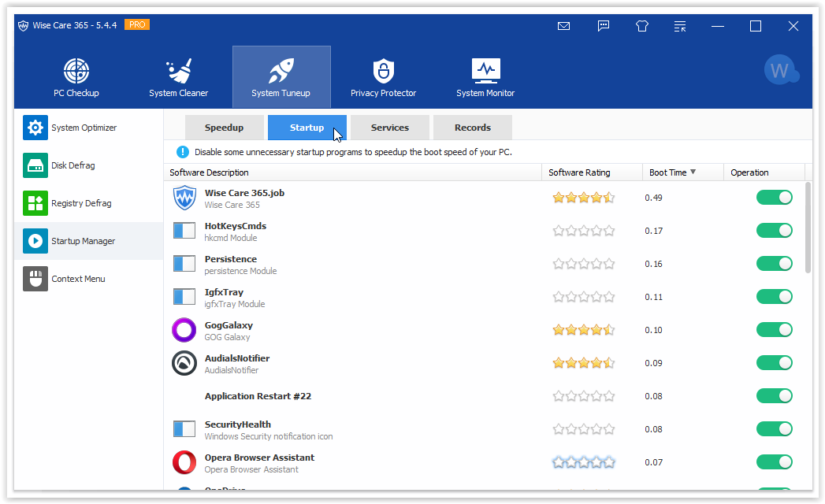Click the startup list vertical scrollbar

[x=808, y=228]
